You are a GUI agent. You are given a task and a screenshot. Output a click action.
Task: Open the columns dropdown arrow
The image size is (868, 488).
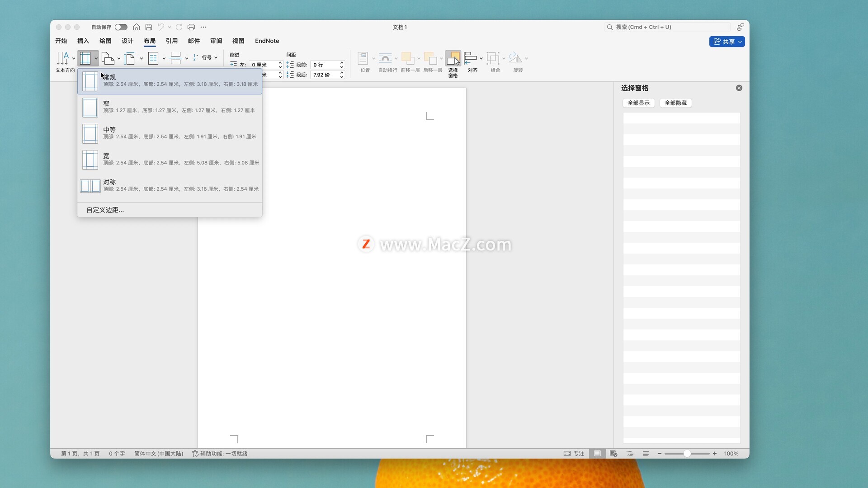[x=164, y=58]
